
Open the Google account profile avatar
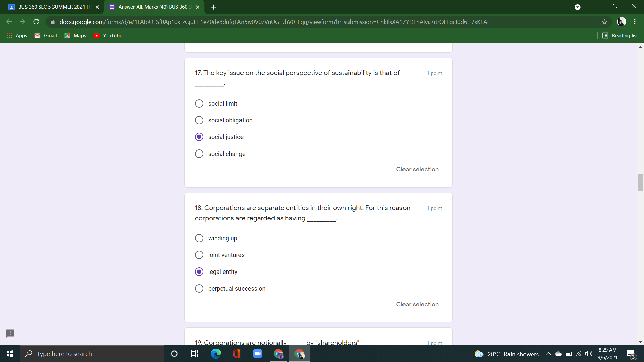622,22
